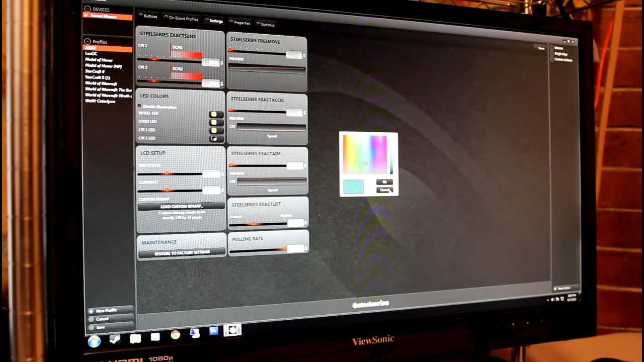Adjust the LCD Brightness slider
The image size is (644, 362).
(x=170, y=173)
